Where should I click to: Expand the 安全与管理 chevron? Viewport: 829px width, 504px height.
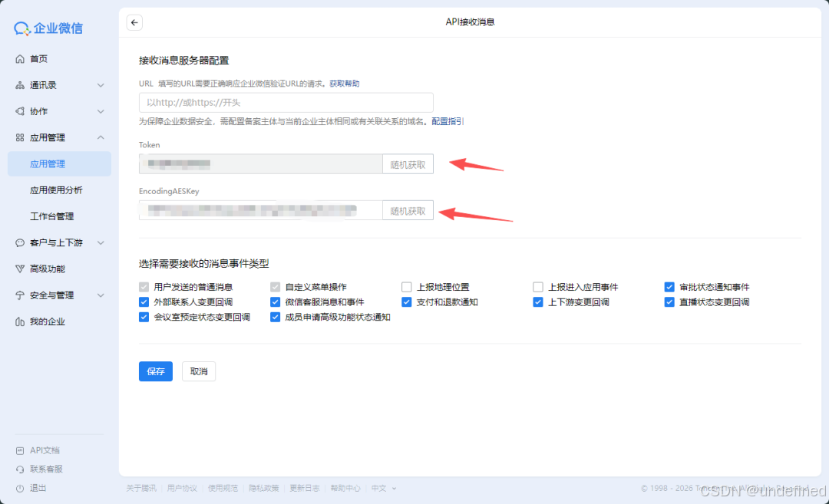pyautogui.click(x=101, y=295)
